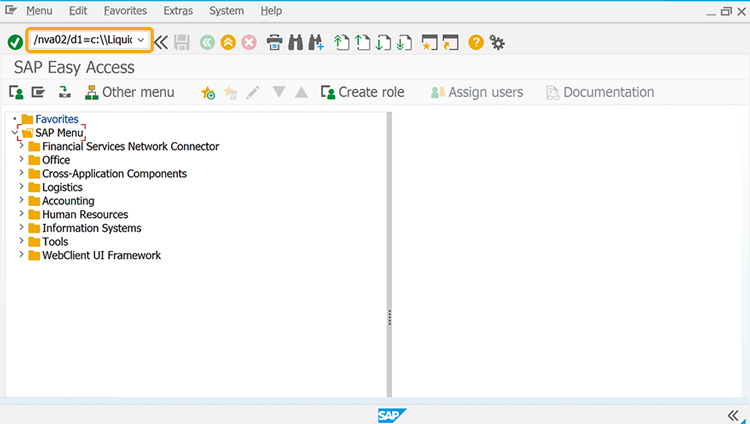Open the Menu menu
The height and width of the screenshot is (424, 750).
[39, 11]
